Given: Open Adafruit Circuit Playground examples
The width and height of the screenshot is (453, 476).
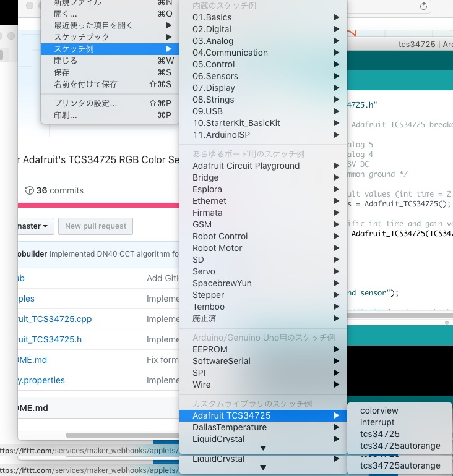Looking at the screenshot, I should [263, 166].
